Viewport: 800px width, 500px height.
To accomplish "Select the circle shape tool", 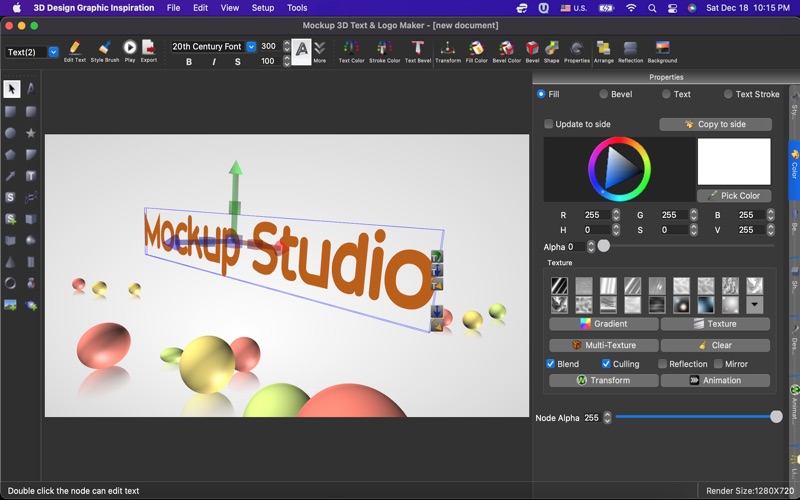I will tap(10, 133).
